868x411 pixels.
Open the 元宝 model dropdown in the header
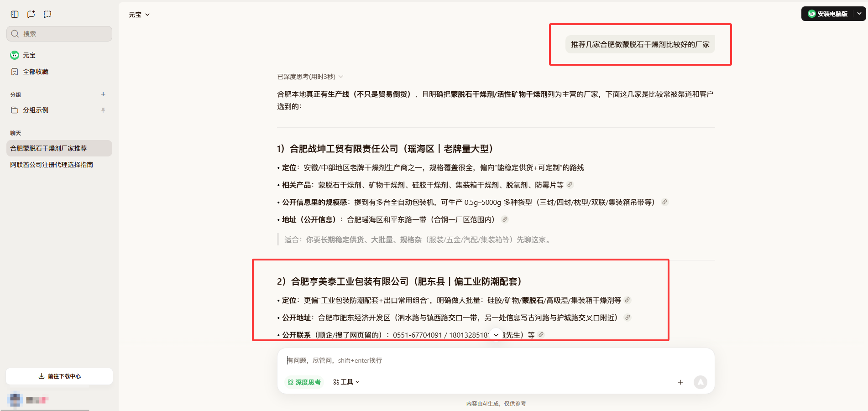click(139, 15)
